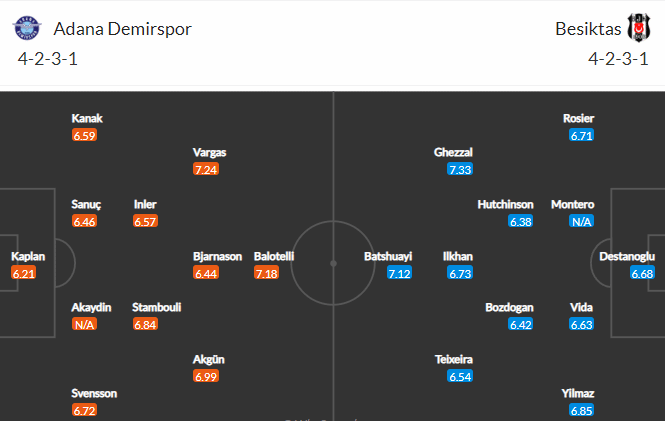The image size is (665, 421).
Task: Click Rosier's 6.71 rating badge
Action: pos(581,135)
